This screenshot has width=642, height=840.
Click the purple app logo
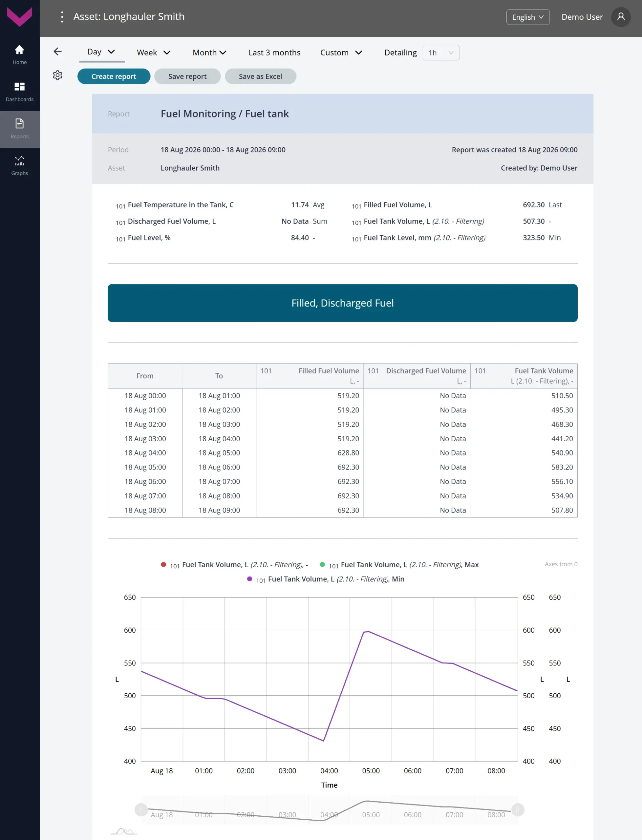pos(19,17)
